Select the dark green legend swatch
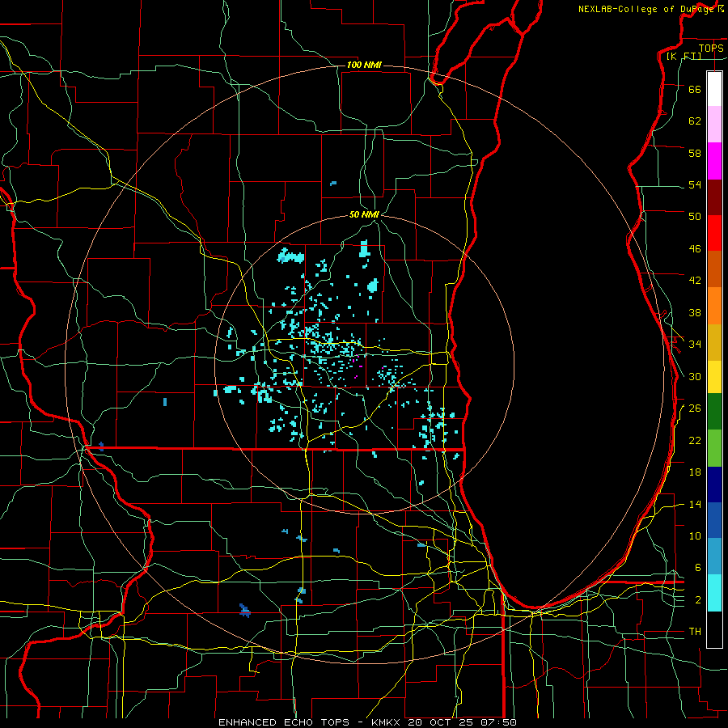 tap(714, 412)
